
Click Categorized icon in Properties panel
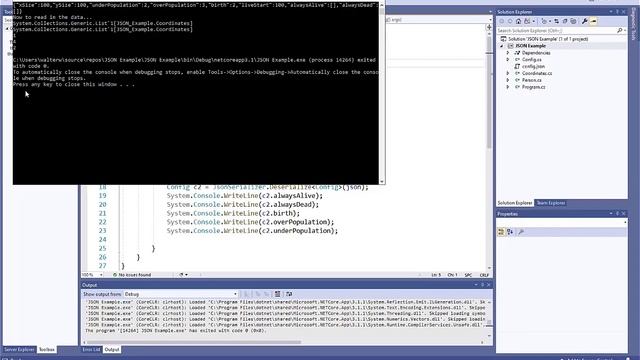501,232
